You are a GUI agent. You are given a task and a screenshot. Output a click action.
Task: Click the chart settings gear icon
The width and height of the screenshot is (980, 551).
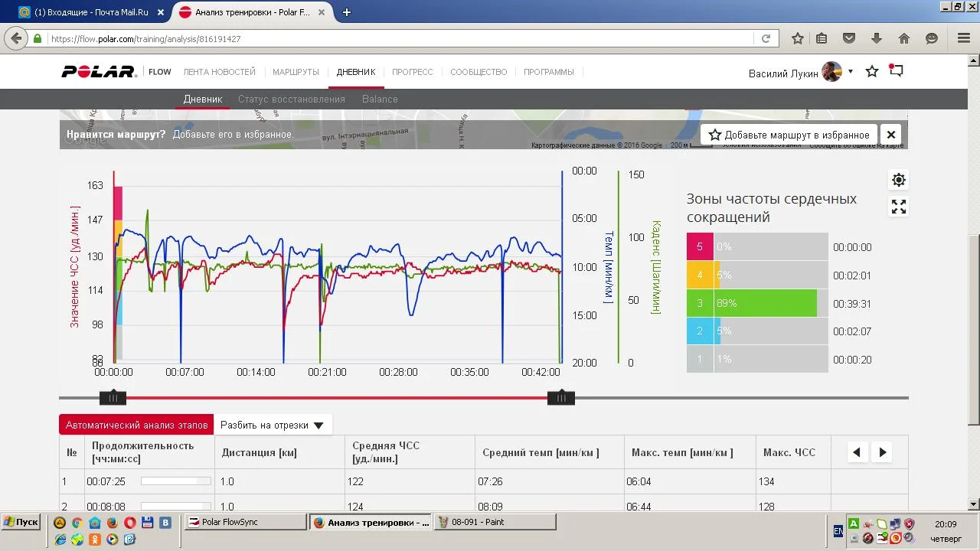coord(899,180)
